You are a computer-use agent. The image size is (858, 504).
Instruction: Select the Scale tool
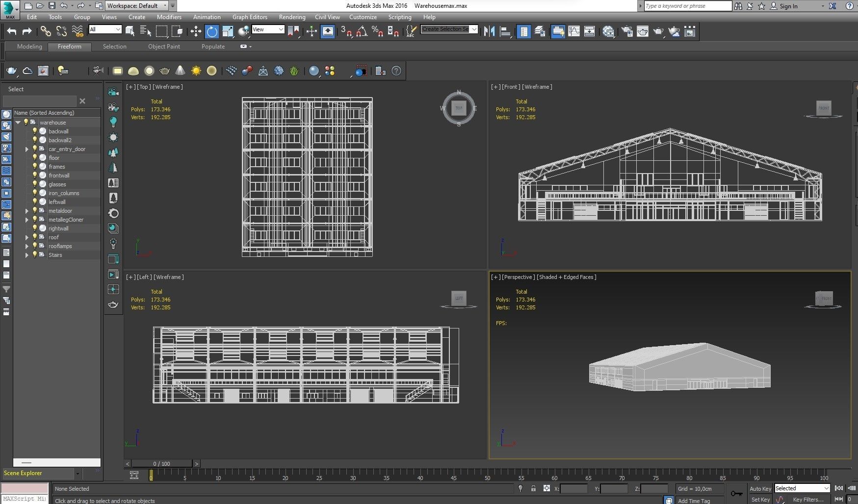[228, 31]
